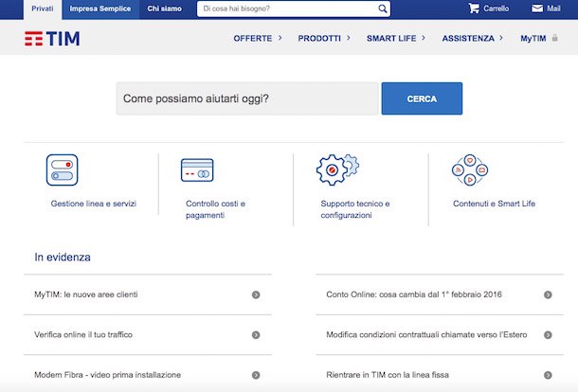Click arrow icon next to Modem Fibra video
The height and width of the screenshot is (392, 578).
tap(256, 375)
